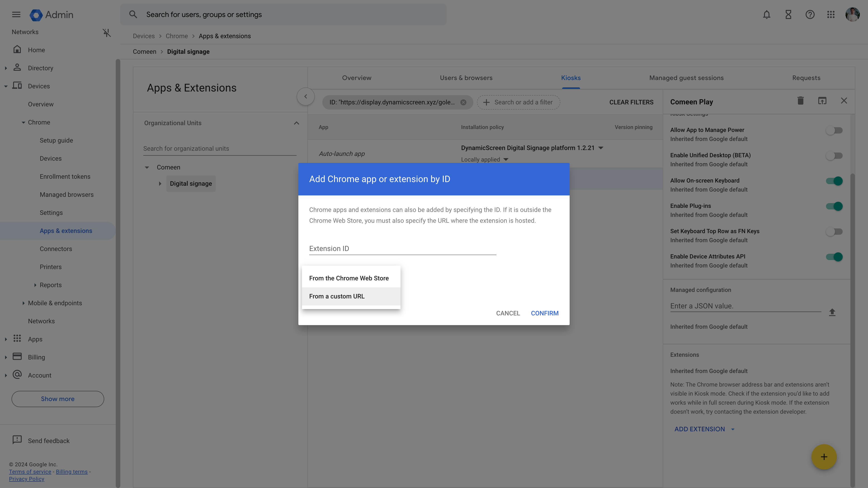Open the Privacy Policy link
This screenshot has width=868, height=488.
(x=27, y=479)
